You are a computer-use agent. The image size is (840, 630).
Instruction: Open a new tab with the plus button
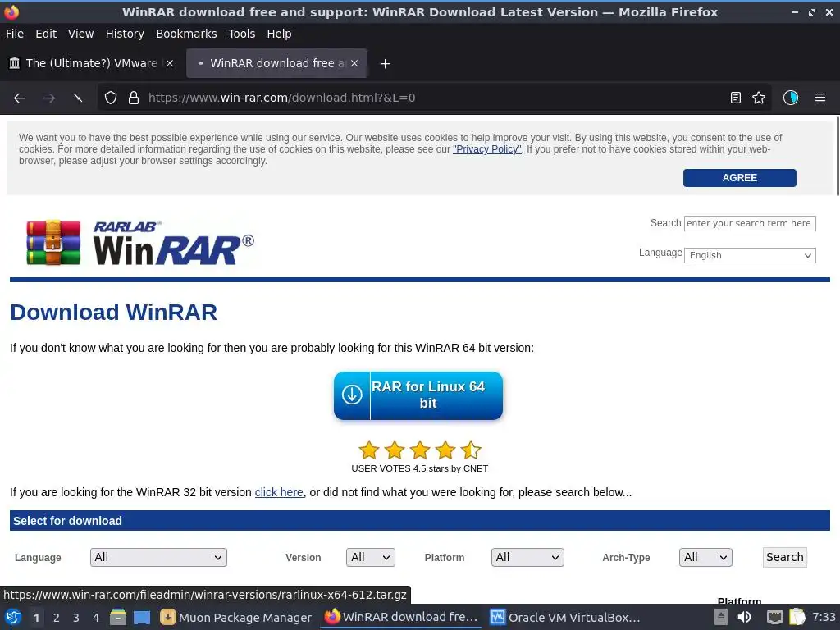[x=385, y=64]
